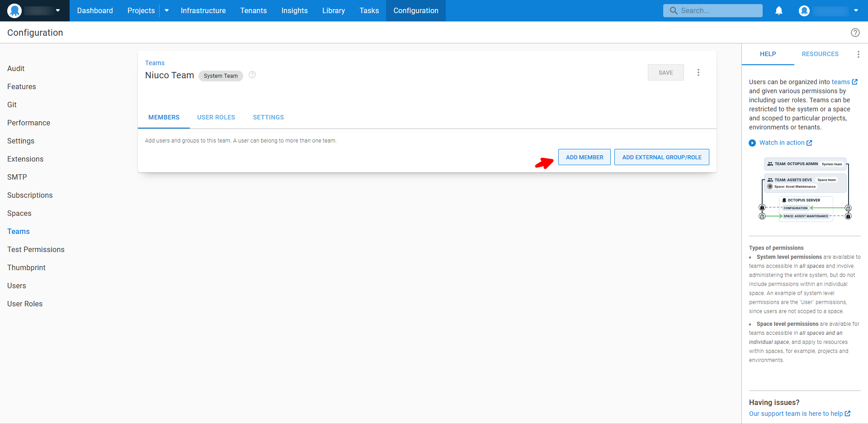
Task: Click the System Team badge
Action: point(221,76)
